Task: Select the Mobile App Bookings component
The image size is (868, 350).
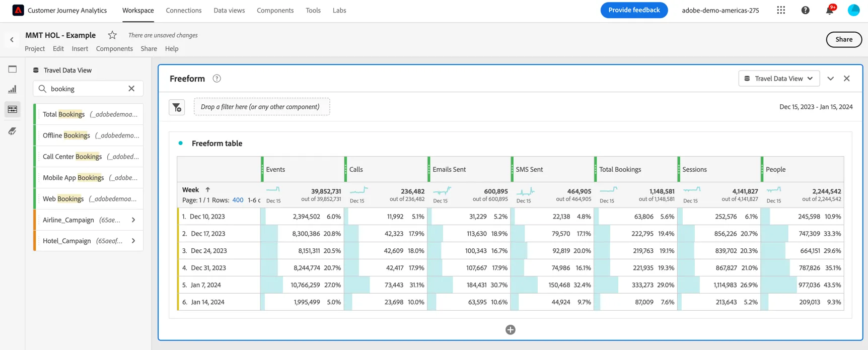Action: tap(89, 178)
